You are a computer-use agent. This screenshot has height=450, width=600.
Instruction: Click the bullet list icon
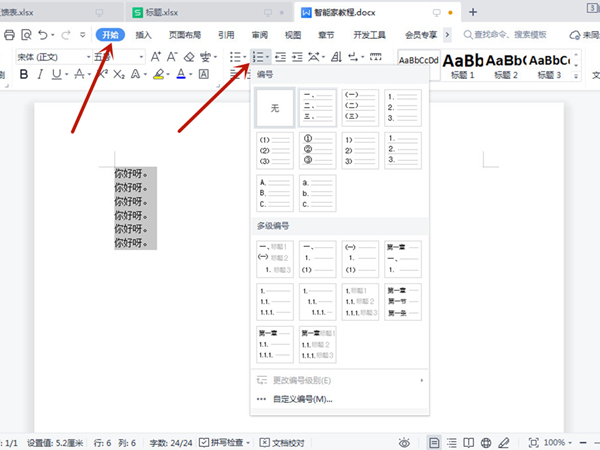coord(234,58)
